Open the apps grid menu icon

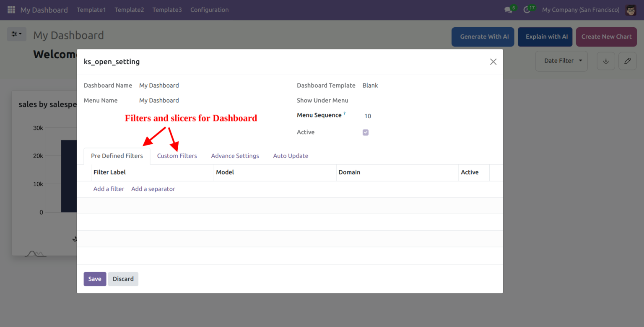coord(11,10)
